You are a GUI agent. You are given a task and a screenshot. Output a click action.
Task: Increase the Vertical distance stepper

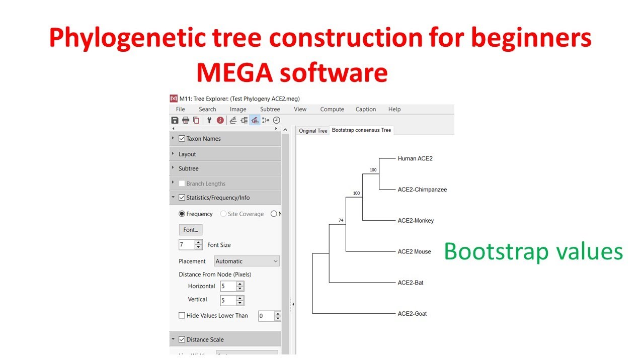240,298
